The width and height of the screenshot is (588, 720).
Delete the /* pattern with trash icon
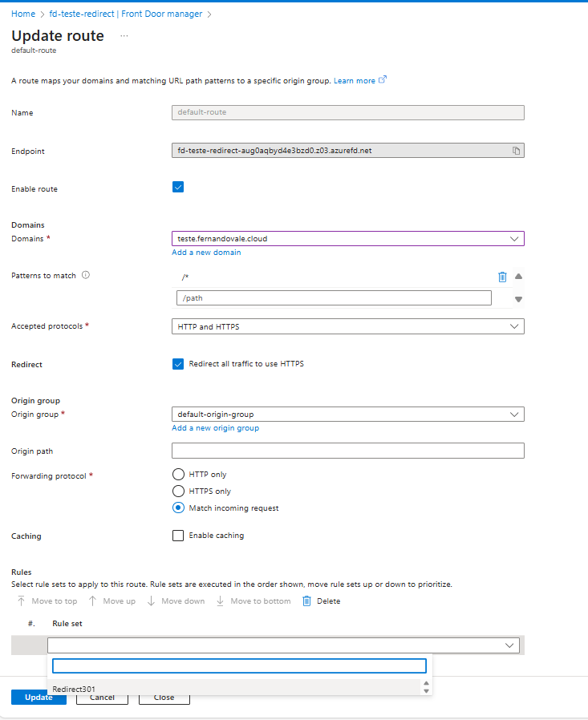point(502,277)
